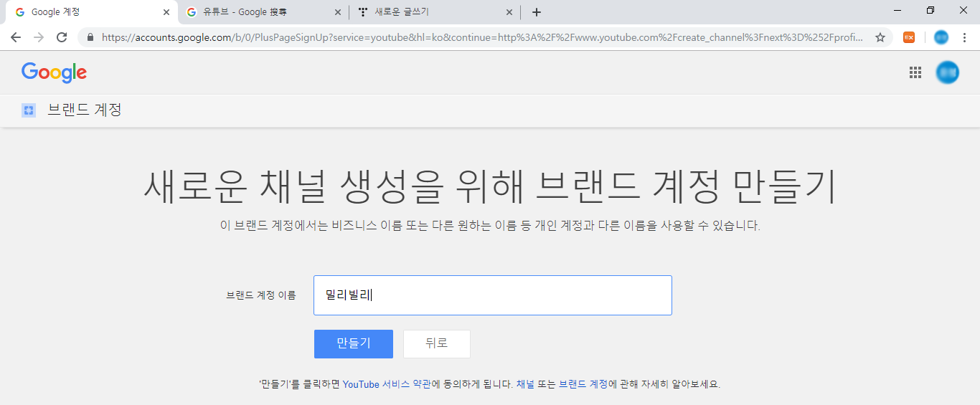This screenshot has width=980, height=405.
Task: Open a new browser tab
Action: [537, 12]
